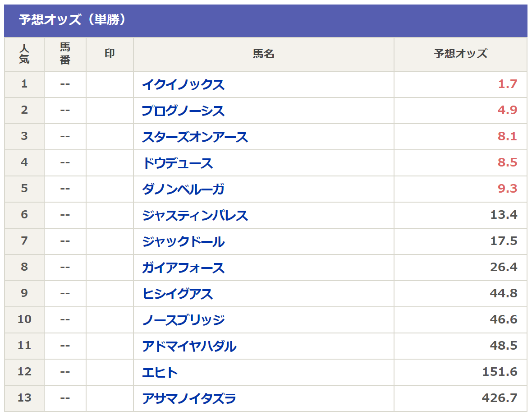Screen dimensions: 532x416
Task: Click the 1.7 odds value for イクイノックス
Action: [x=507, y=84]
